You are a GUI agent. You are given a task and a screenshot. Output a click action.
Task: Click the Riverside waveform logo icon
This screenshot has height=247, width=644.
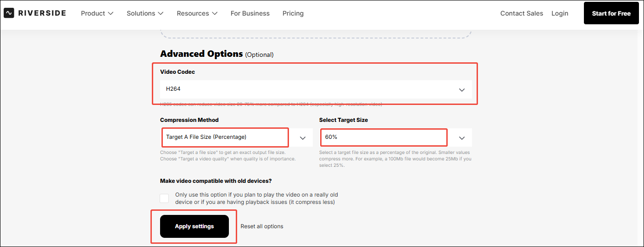pos(9,13)
